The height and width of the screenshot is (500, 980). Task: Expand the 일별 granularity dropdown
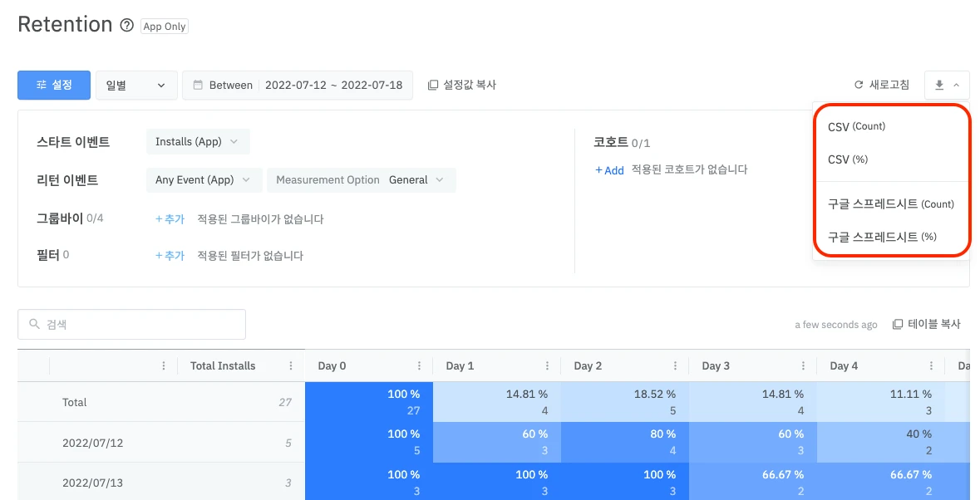pyautogui.click(x=136, y=85)
